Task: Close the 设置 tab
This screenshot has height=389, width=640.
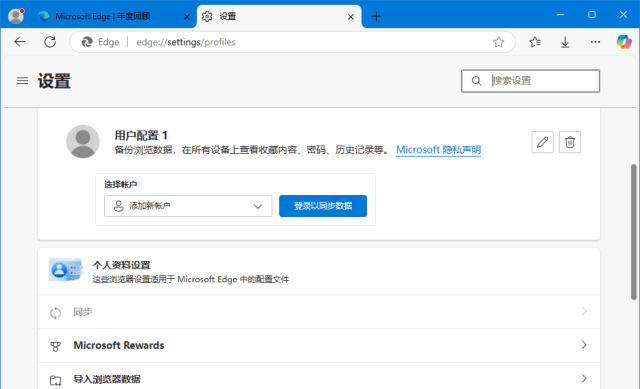Action: pyautogui.click(x=351, y=17)
